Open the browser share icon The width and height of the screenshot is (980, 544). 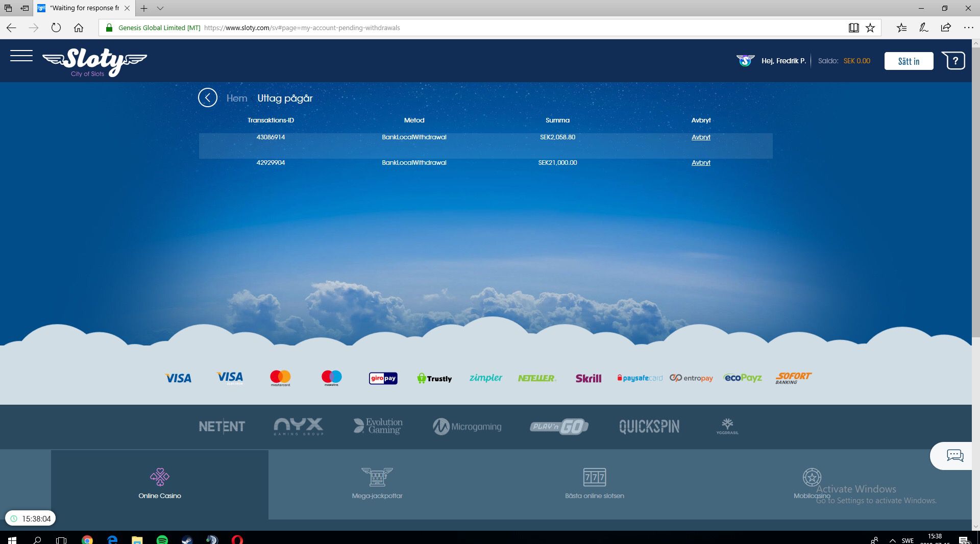click(x=946, y=28)
